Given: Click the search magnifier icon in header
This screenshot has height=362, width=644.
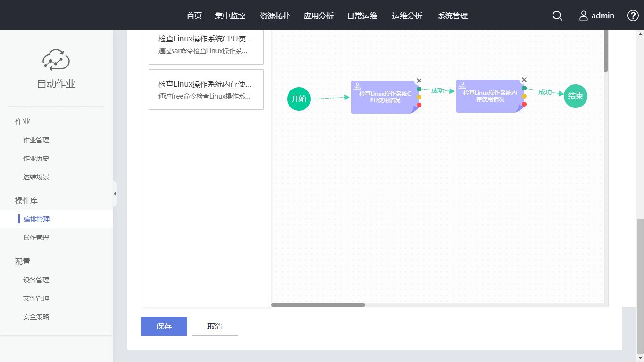Looking at the screenshot, I should pos(557,16).
